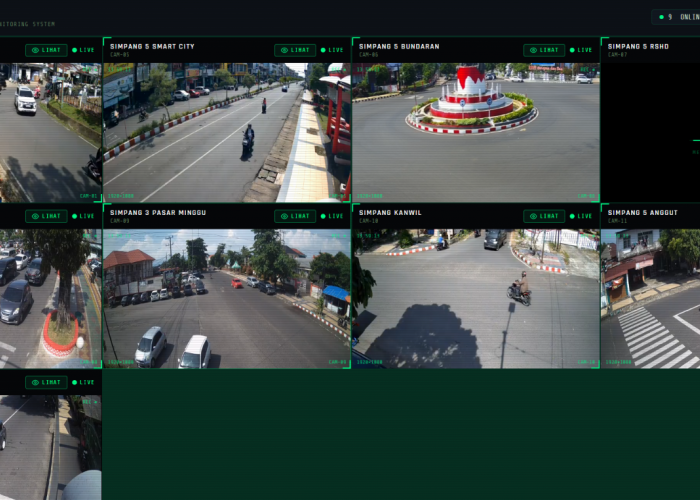Screen dimensions: 700x500
Task: Select the Simpang 5 Bundaran roundabout feed
Action: pos(476,133)
